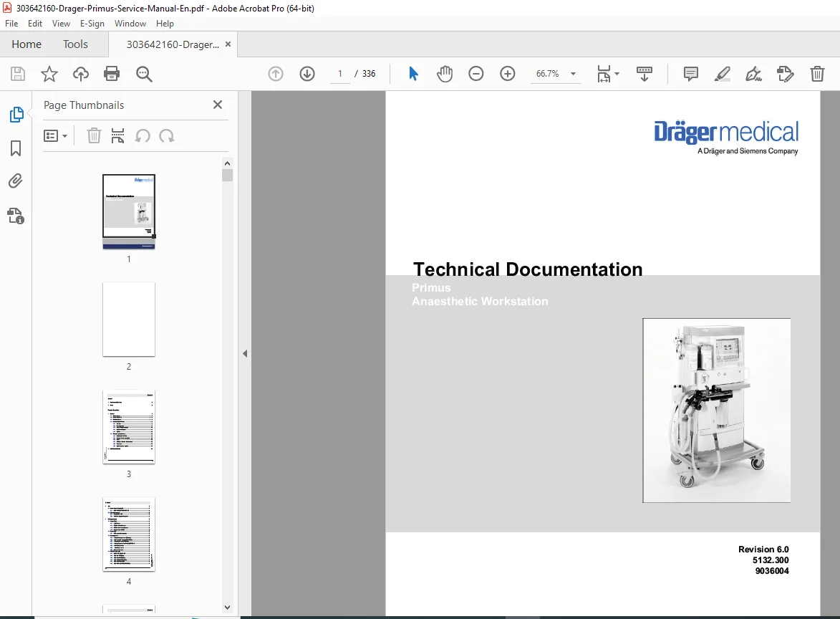840x619 pixels.
Task: Select the Highlight text pen
Action: 722,73
